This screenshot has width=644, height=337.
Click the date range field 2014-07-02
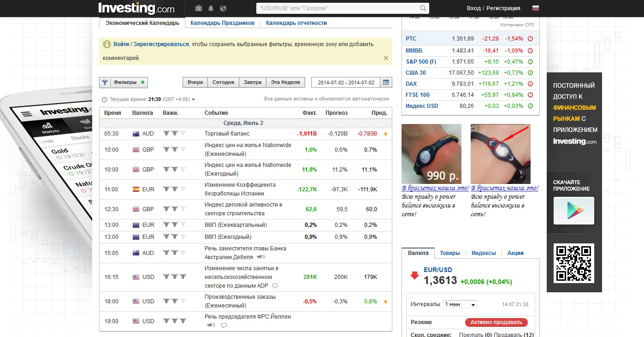point(346,83)
